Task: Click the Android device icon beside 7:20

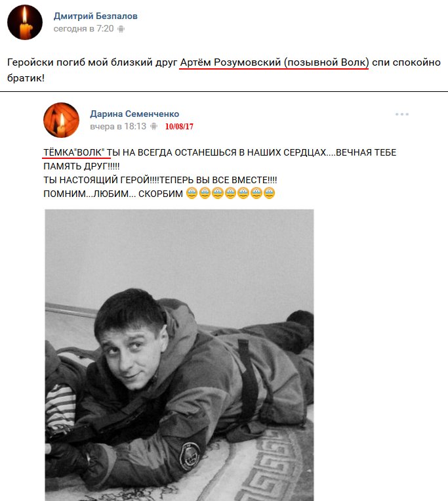Action: (121, 29)
